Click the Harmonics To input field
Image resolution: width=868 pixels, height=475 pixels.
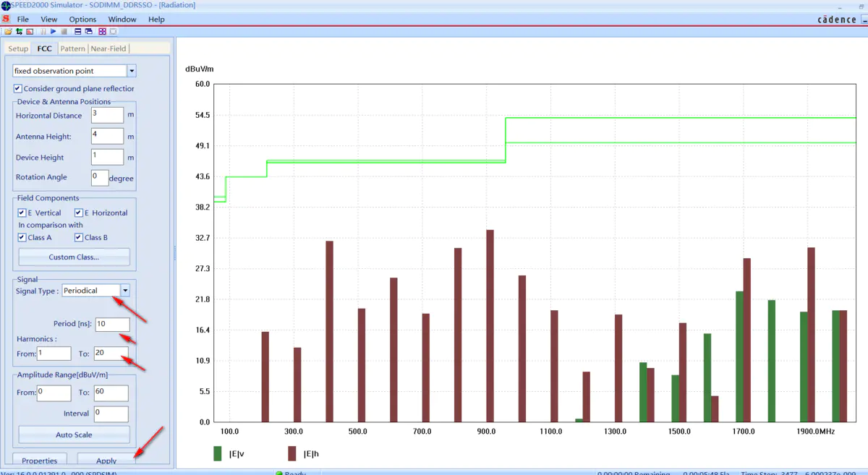pyautogui.click(x=111, y=354)
